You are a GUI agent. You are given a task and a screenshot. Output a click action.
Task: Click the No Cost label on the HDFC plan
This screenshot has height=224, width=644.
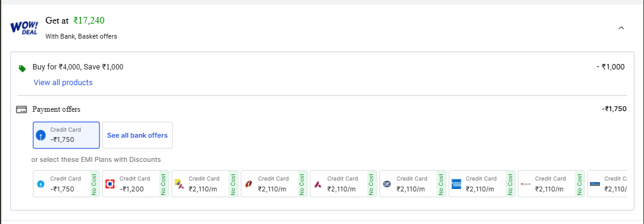[163, 184]
